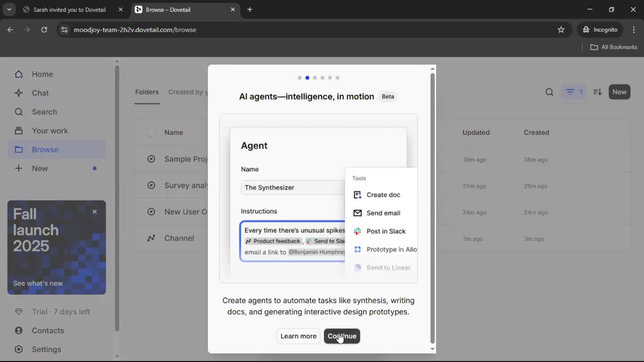
Task: Expand the New menu in sidebar
Action: (40, 168)
